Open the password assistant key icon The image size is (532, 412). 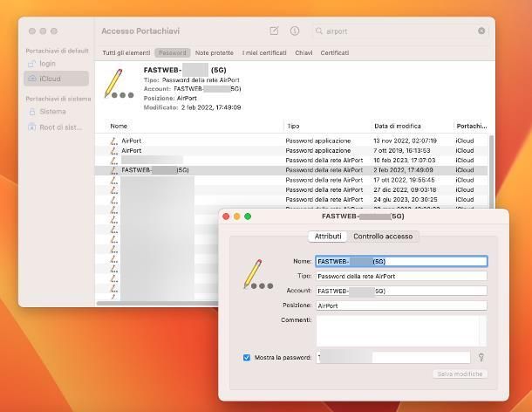point(481,357)
